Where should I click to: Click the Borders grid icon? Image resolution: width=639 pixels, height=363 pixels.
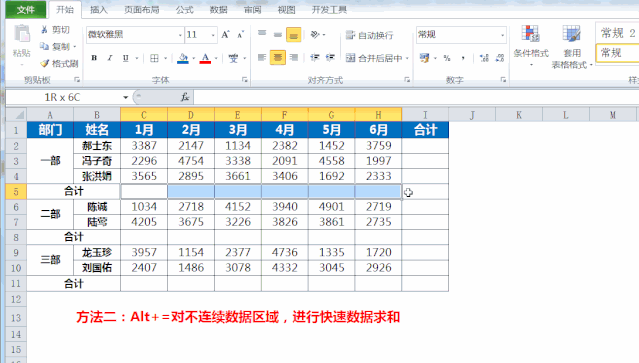[x=154, y=58]
